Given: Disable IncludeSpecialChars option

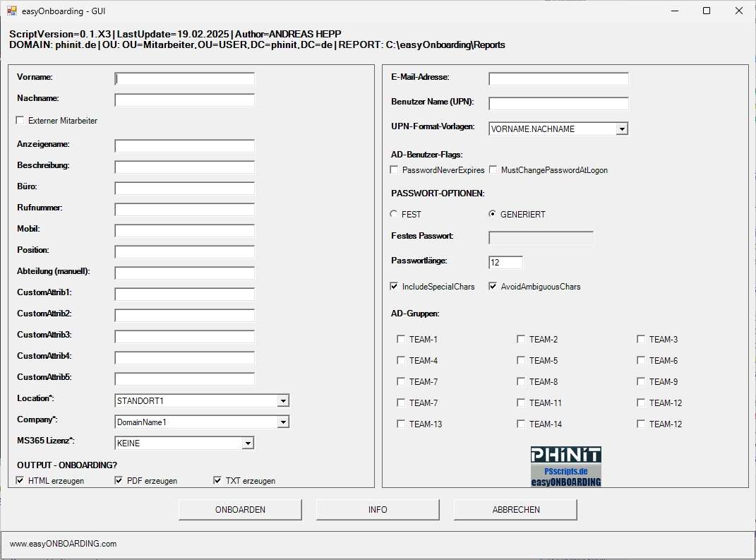Looking at the screenshot, I should tap(394, 286).
